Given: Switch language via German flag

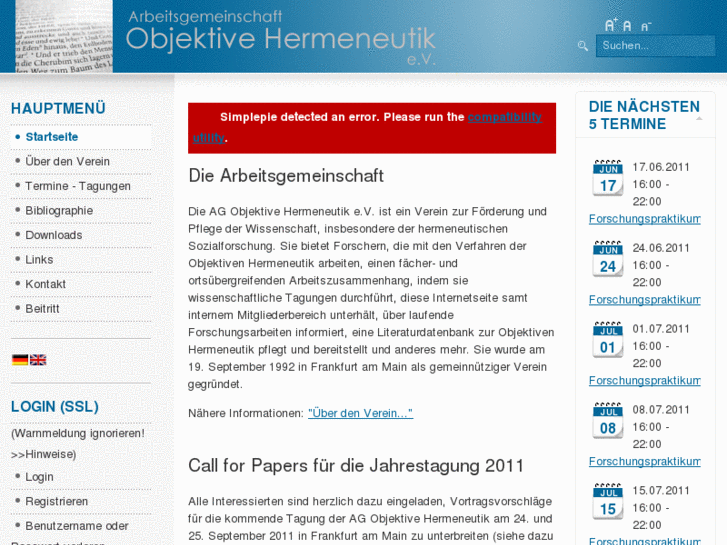Looking at the screenshot, I should (x=20, y=359).
